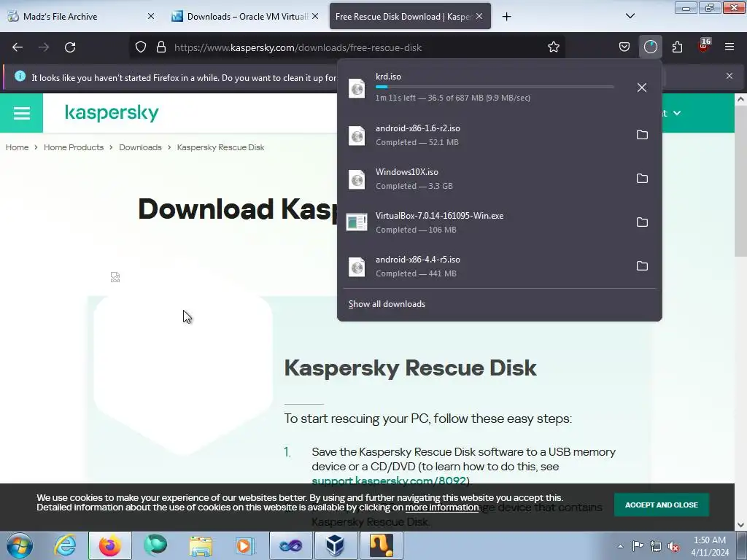Show android-x86-1.6-r2.iso in folder
The image size is (747, 560).
point(642,135)
